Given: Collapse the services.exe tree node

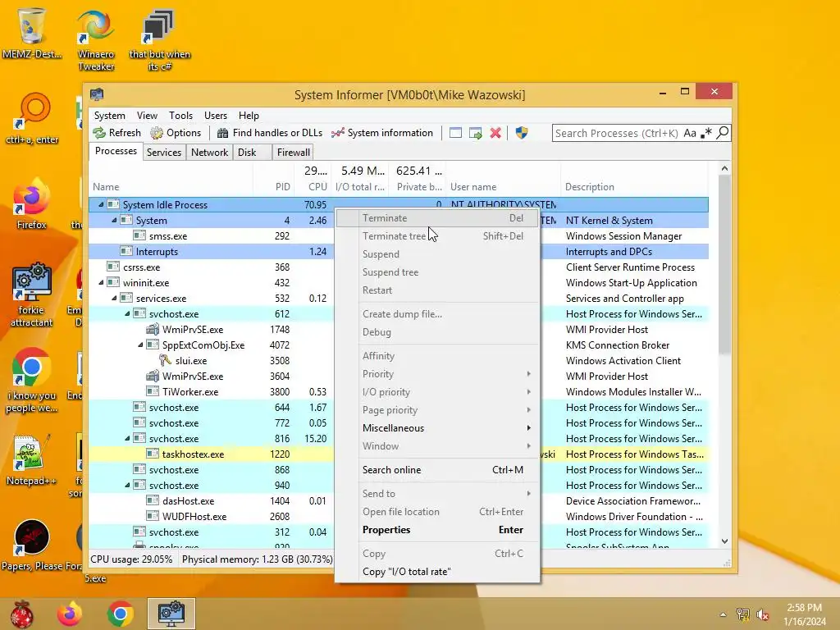Looking at the screenshot, I should [x=113, y=299].
